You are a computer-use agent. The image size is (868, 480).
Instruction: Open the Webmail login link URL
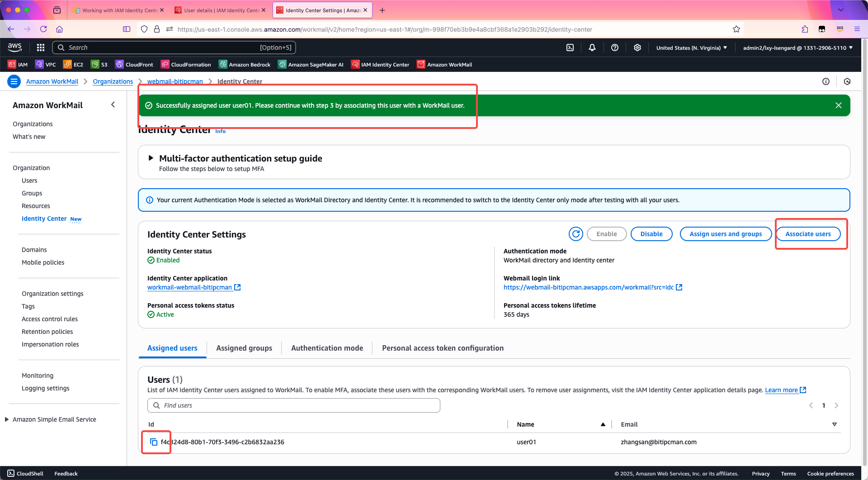[593, 287]
